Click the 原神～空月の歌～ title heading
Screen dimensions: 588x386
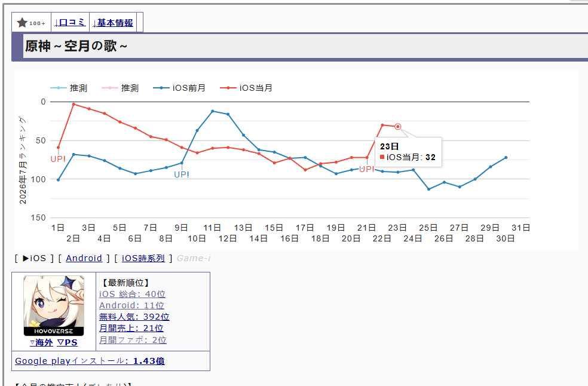click(76, 46)
